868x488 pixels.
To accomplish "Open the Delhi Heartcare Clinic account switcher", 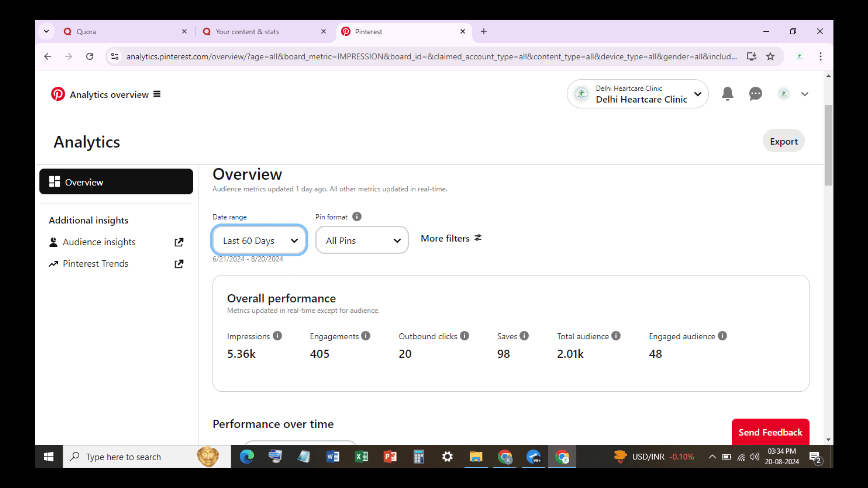I will tap(638, 94).
